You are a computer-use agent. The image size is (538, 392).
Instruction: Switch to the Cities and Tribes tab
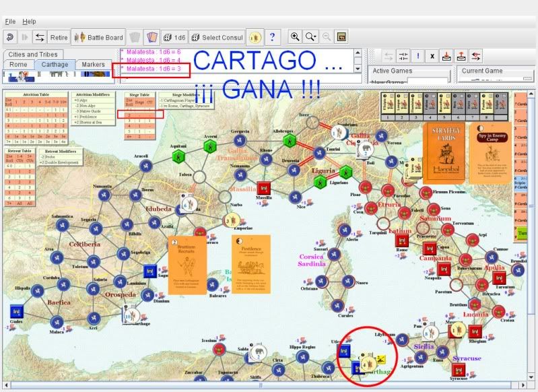pyautogui.click(x=33, y=55)
